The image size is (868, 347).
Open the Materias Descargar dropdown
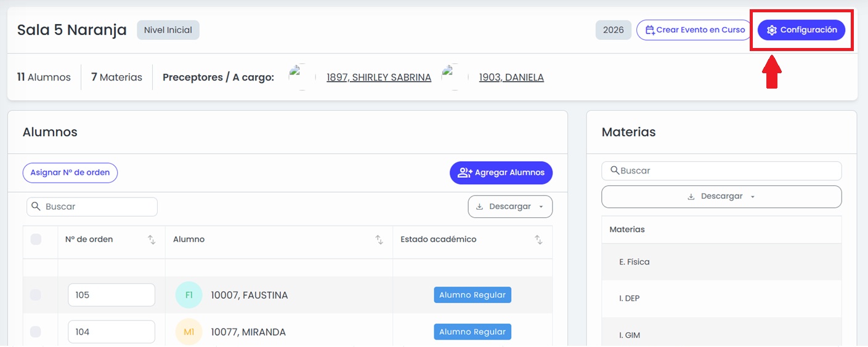tap(721, 197)
